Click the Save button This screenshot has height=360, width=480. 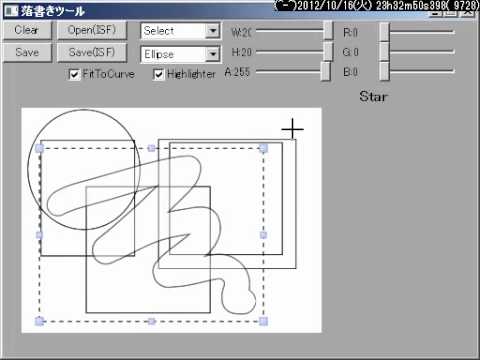pyautogui.click(x=27, y=52)
